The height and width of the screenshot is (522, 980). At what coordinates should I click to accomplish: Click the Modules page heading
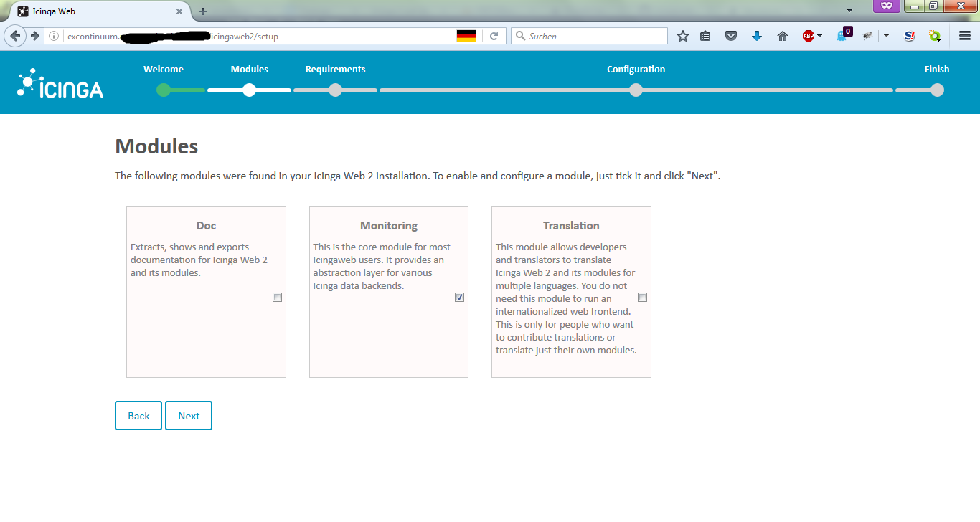pos(156,146)
